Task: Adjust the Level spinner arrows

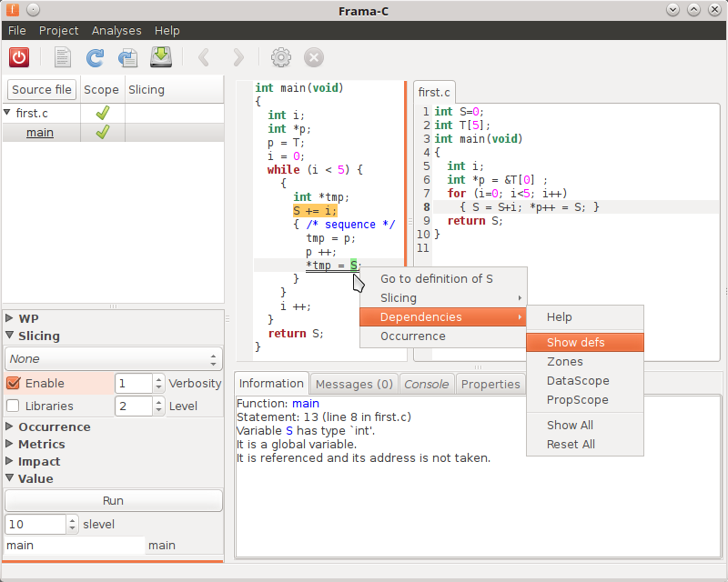Action: click(158, 406)
